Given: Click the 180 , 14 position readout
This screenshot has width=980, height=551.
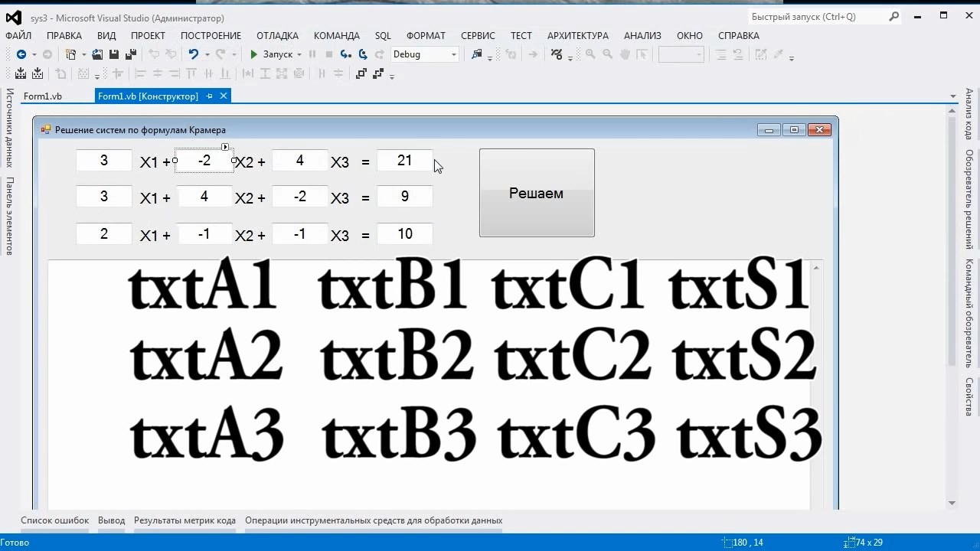Looking at the screenshot, I should (x=749, y=543).
